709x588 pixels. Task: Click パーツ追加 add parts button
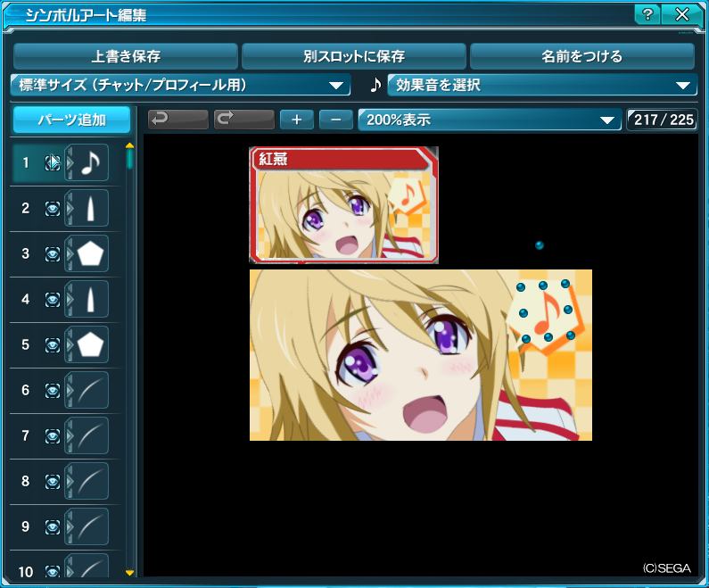tap(72, 120)
